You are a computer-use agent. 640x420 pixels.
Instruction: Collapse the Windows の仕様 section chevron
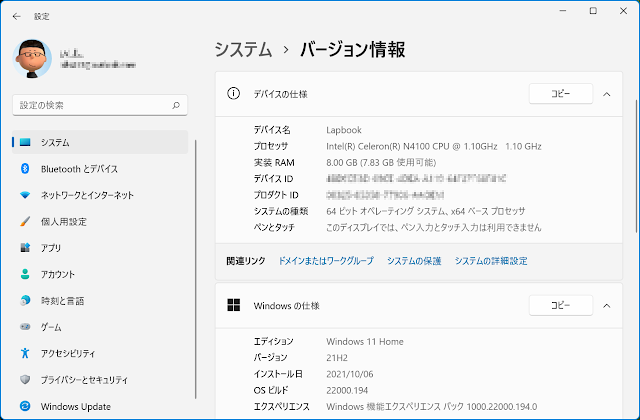click(607, 306)
